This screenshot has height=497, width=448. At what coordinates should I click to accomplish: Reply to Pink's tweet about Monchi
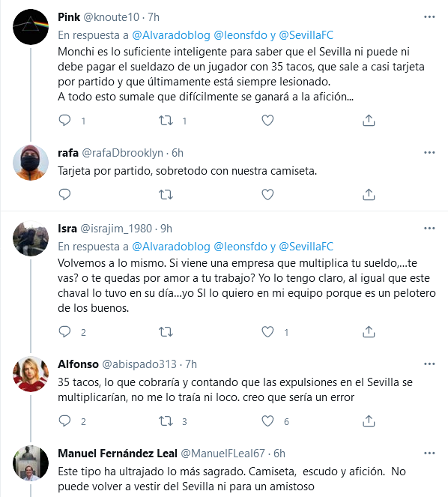tap(65, 121)
